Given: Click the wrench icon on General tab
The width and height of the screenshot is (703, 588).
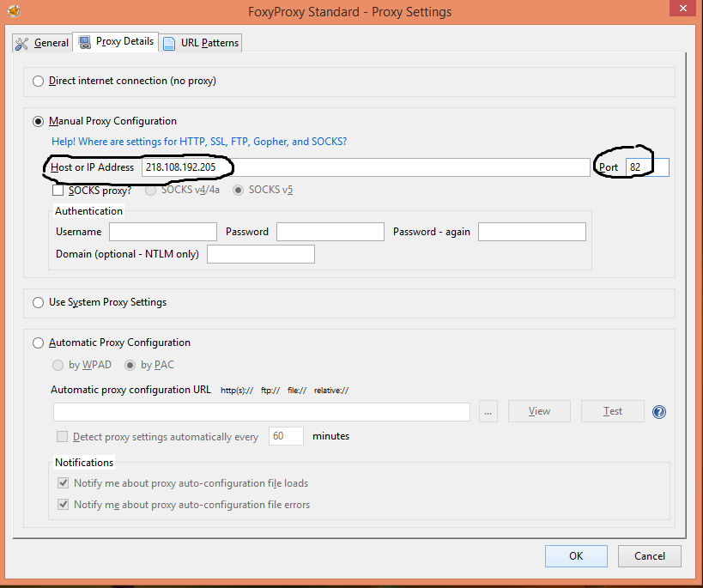Looking at the screenshot, I should (x=21, y=44).
